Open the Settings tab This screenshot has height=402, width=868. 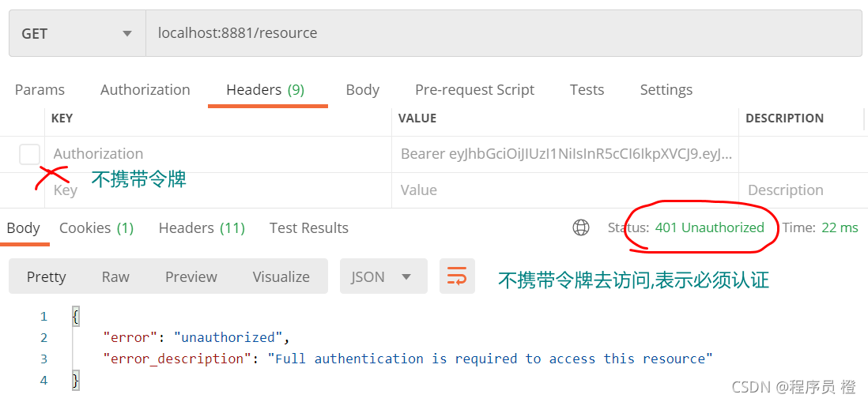tap(666, 89)
